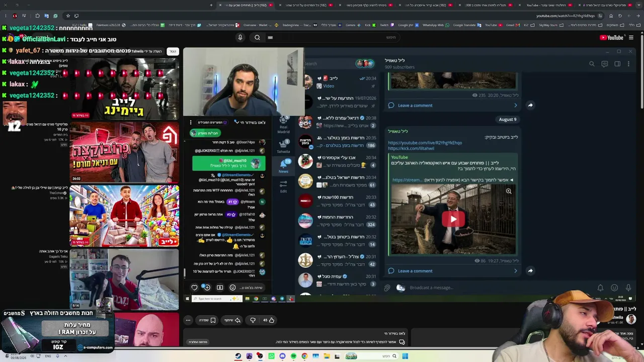Click the הכול filter chip
Image resolution: width=644 pixels, height=362 pixels.
(173, 51)
